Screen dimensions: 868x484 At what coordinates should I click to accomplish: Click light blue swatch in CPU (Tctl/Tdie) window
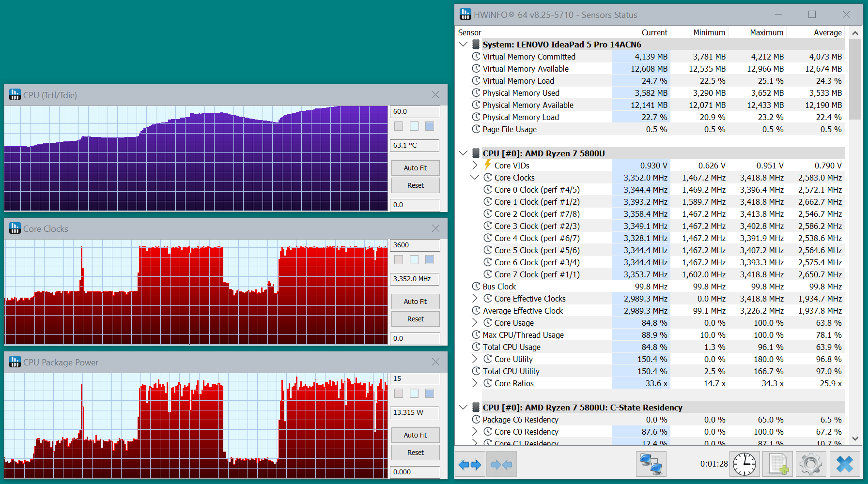pyautogui.click(x=414, y=126)
